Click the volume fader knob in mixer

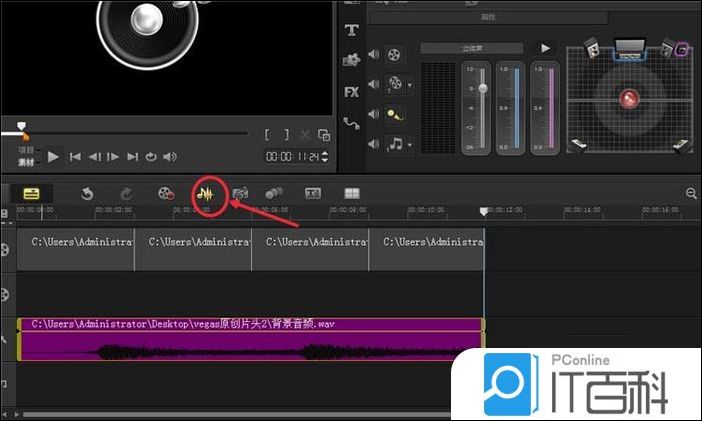(483, 89)
